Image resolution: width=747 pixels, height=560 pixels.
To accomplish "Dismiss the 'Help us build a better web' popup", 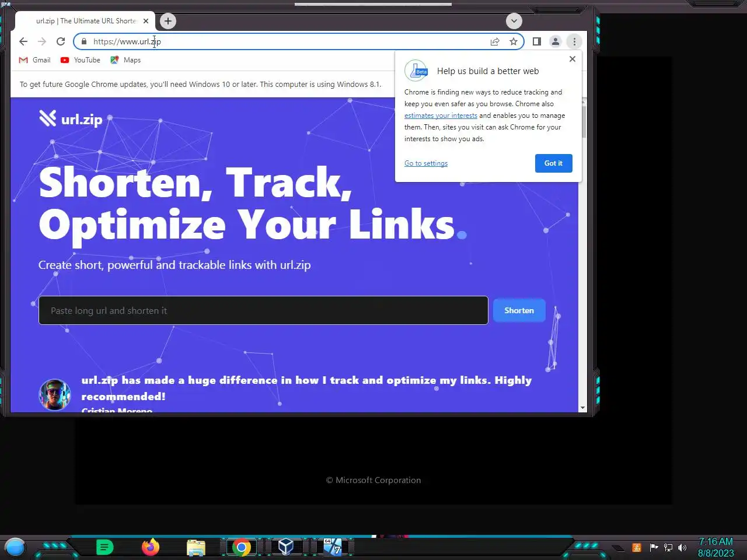I will point(573,59).
